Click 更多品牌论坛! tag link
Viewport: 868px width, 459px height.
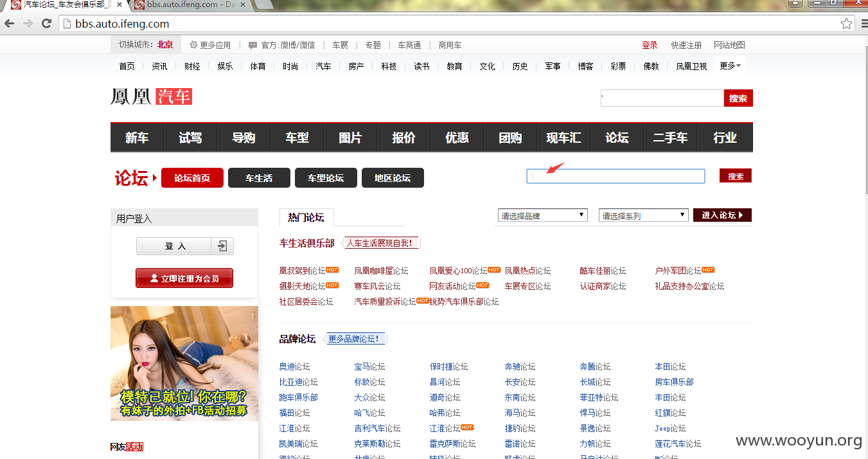(356, 339)
